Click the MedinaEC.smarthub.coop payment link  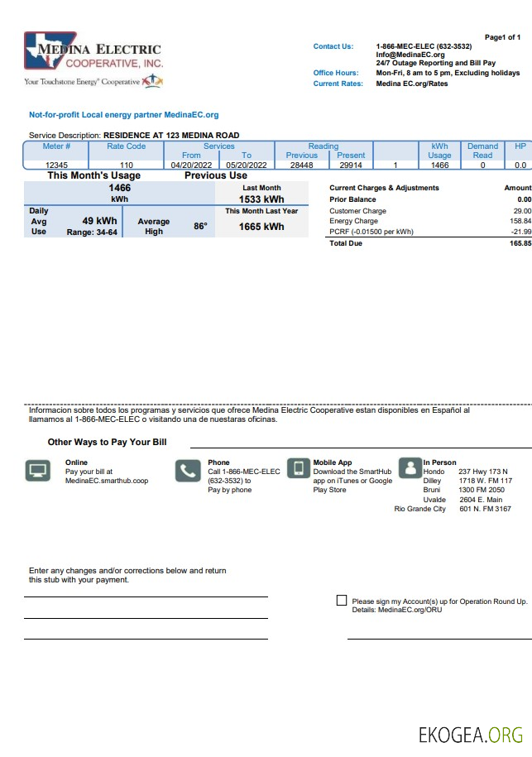[107, 481]
